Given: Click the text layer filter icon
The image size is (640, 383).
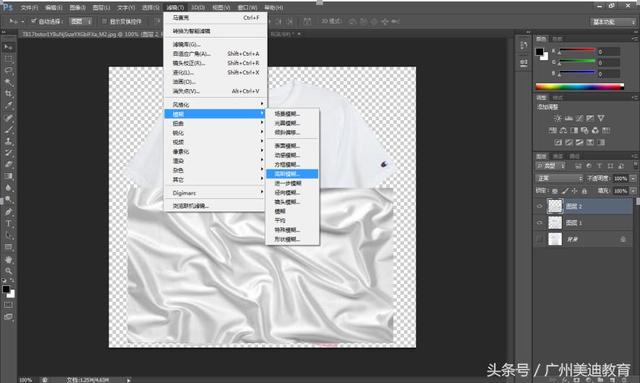Looking at the screenshot, I should tap(599, 166).
